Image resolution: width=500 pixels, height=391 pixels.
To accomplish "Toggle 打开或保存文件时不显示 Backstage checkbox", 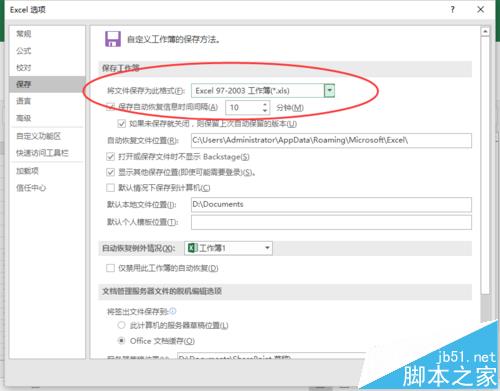I will click(110, 156).
